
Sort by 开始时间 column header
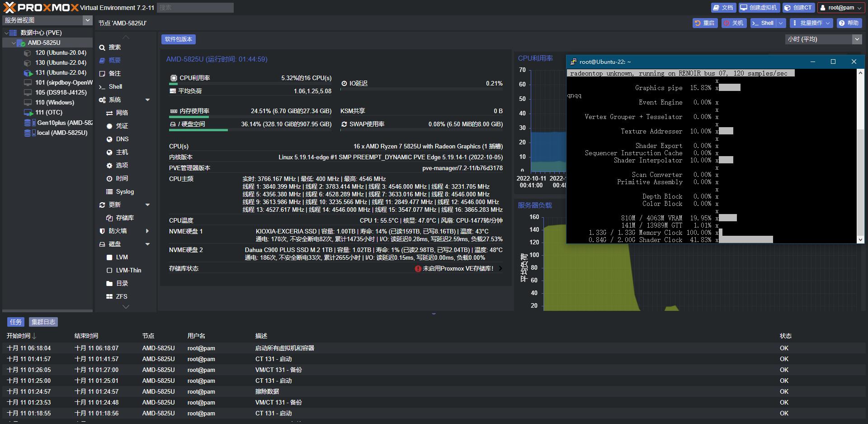(21, 336)
